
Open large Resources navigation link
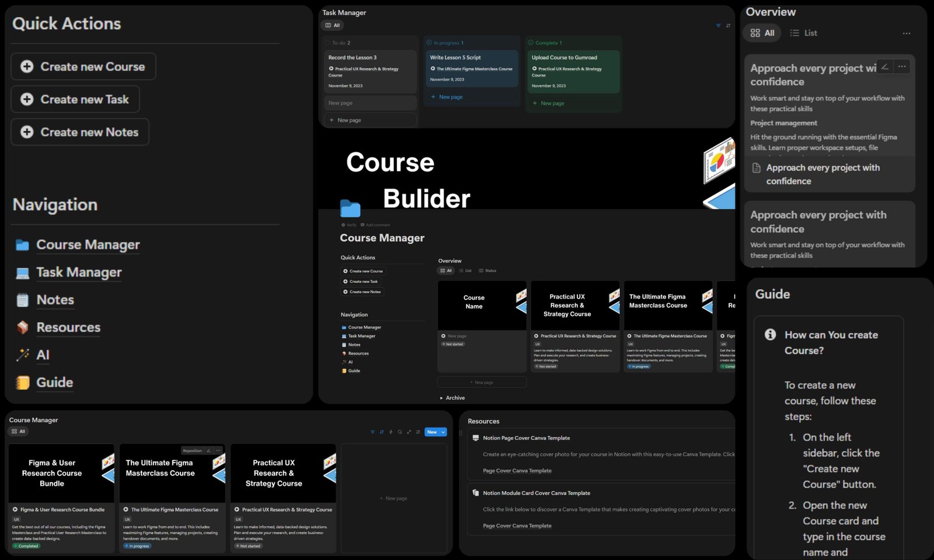68,327
